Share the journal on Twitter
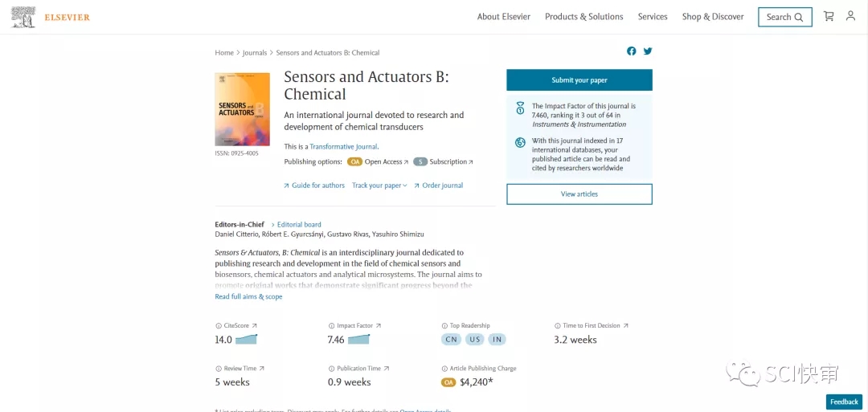The width and height of the screenshot is (868, 412). tap(648, 51)
